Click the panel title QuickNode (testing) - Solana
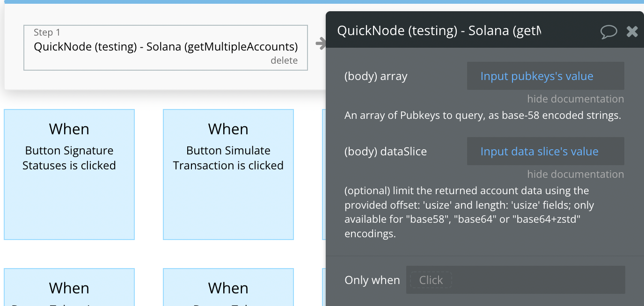 [x=439, y=31]
